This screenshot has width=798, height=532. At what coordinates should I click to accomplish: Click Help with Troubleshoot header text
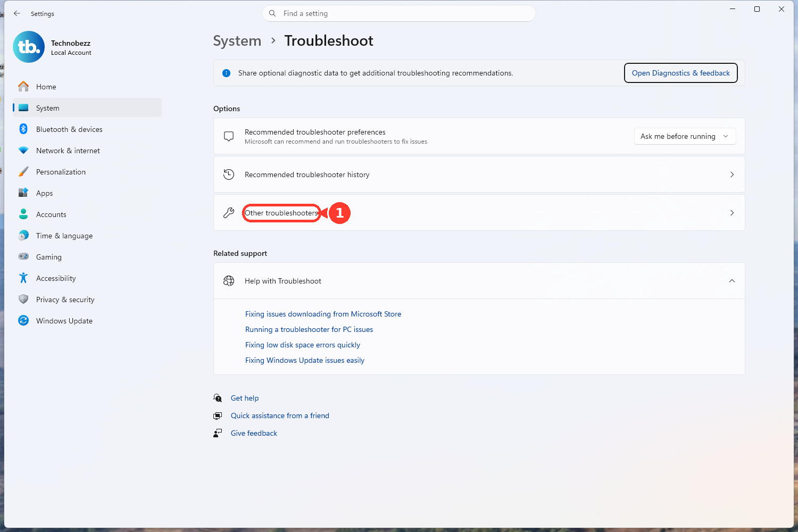click(283, 281)
